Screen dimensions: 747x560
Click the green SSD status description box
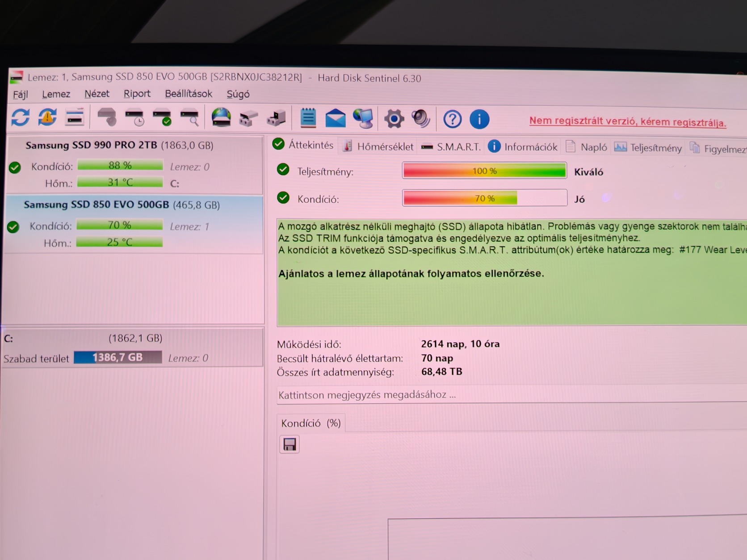coord(512,272)
